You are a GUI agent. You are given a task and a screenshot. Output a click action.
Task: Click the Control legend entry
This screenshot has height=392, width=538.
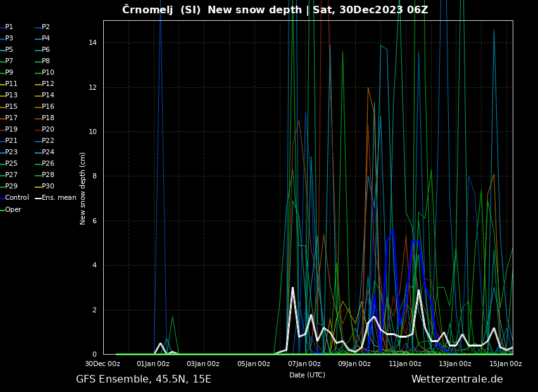pyautogui.click(x=17, y=198)
